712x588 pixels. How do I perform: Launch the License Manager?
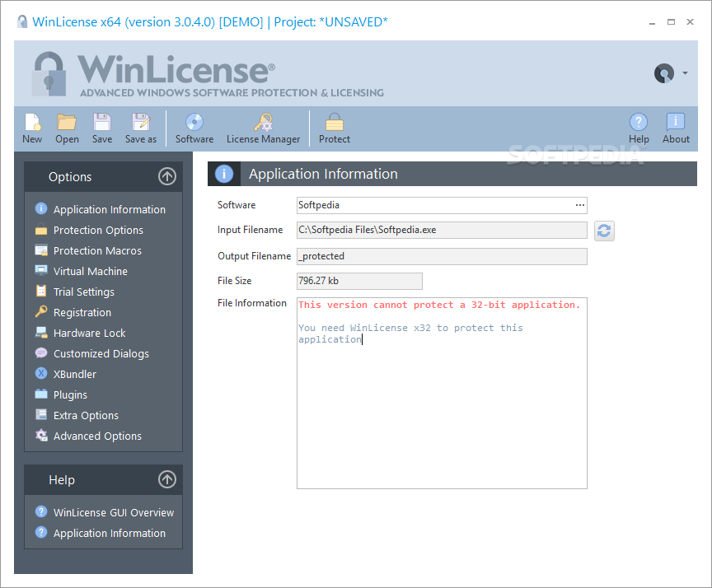pyautogui.click(x=264, y=128)
